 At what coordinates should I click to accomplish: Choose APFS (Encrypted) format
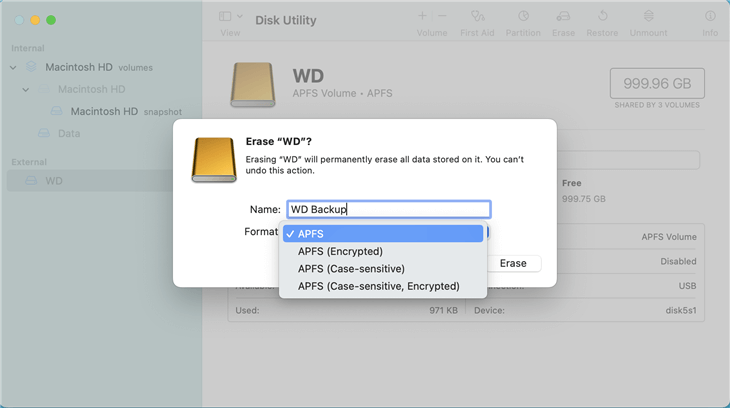383,252
